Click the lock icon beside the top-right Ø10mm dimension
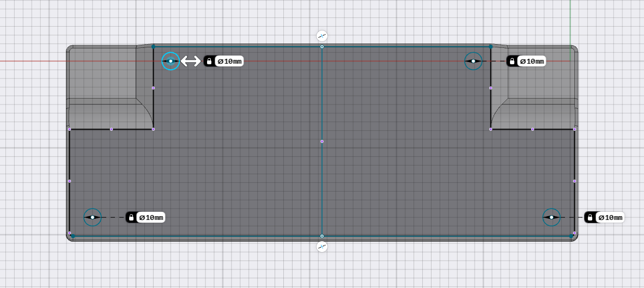Viewport: 644px width, 288px height. pos(512,62)
